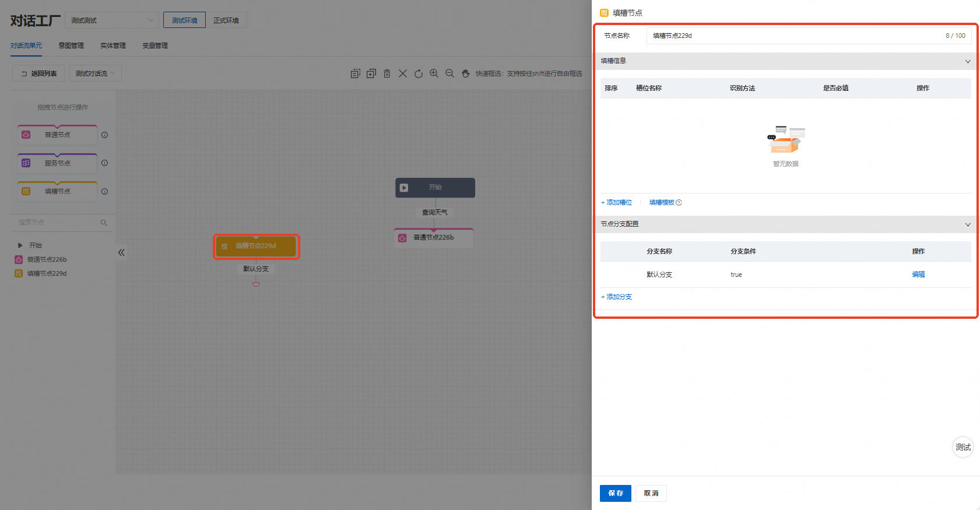Click the orange 填槽节点 icon in panel header
The image size is (980, 510).
pyautogui.click(x=605, y=13)
